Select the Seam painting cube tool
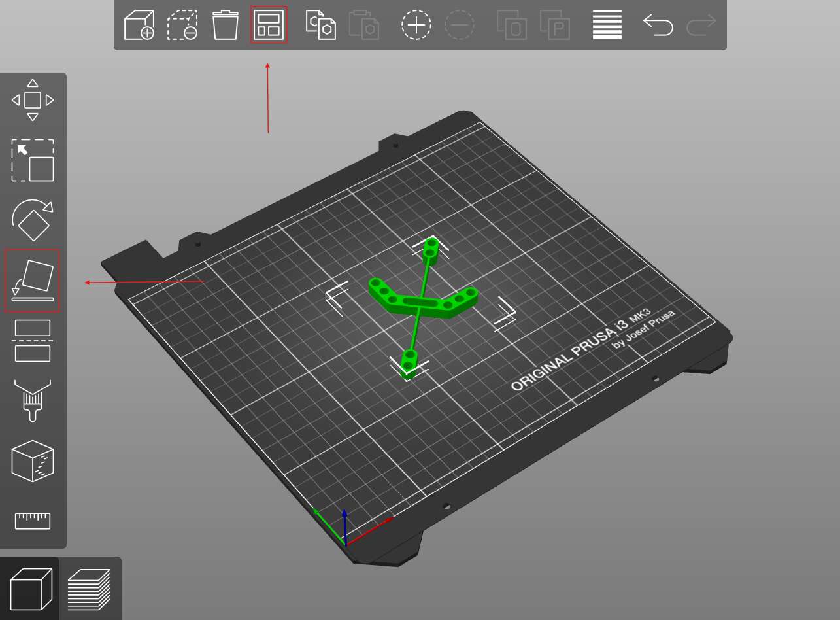The image size is (840, 620). [x=33, y=461]
